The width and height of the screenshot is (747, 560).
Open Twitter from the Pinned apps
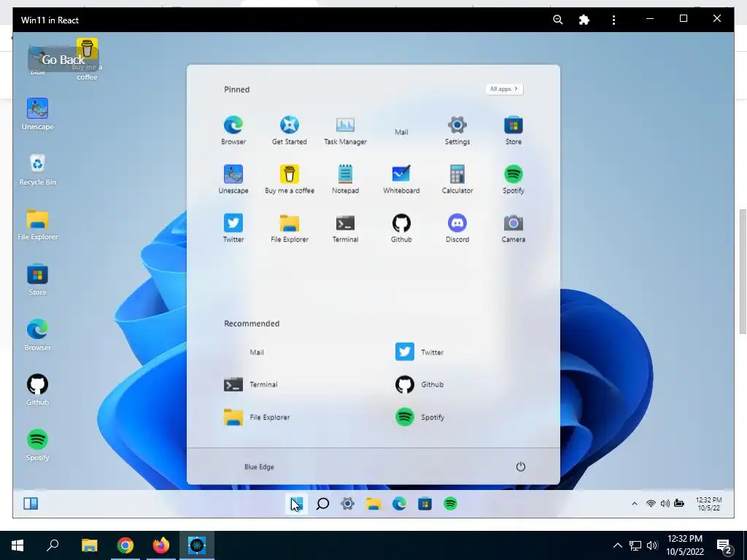pos(233,228)
